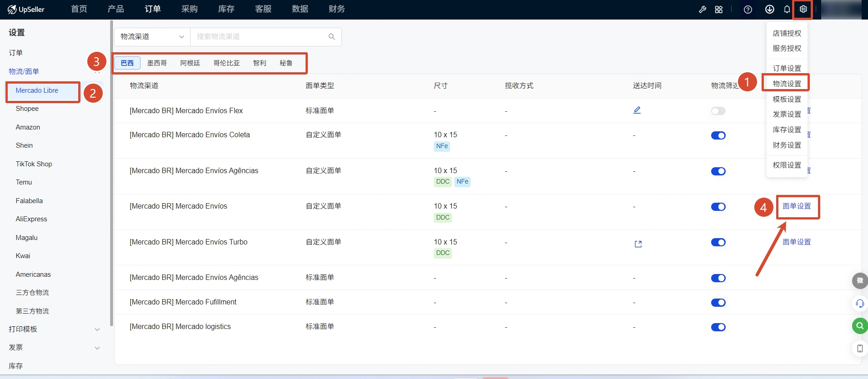Open 库存 in top navigation
Viewport: 868px width, 379px height.
point(226,9)
